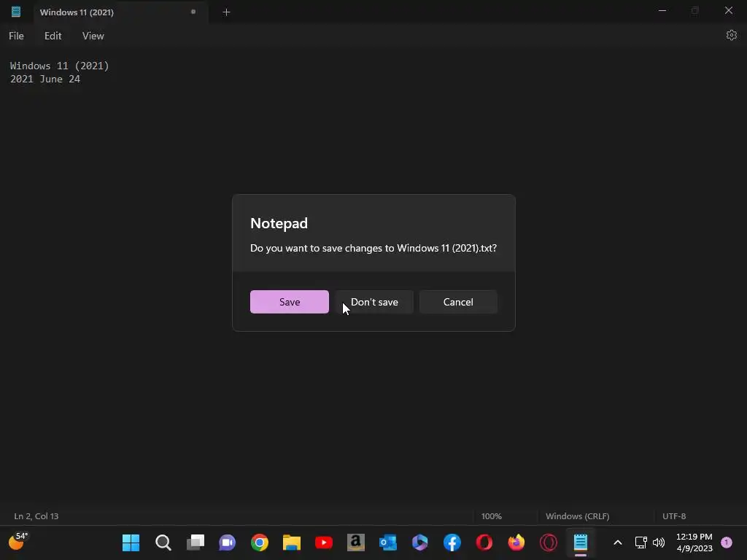Click the Save button in the dialog
This screenshot has width=747, height=560.
289,302
